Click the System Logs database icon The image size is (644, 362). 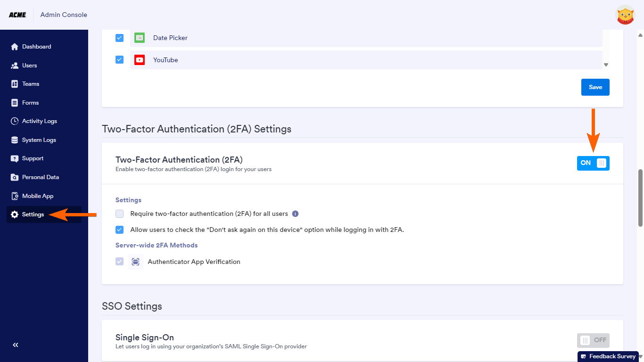(x=14, y=140)
